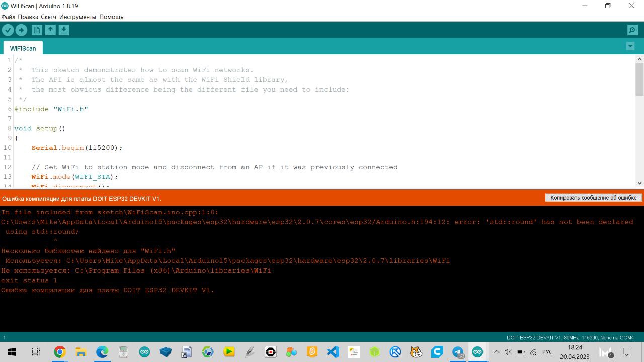Image resolution: width=644 pixels, height=362 pixels.
Task: Click the 'Несколько библиотек найдено' console line
Action: pyautogui.click(x=88, y=251)
